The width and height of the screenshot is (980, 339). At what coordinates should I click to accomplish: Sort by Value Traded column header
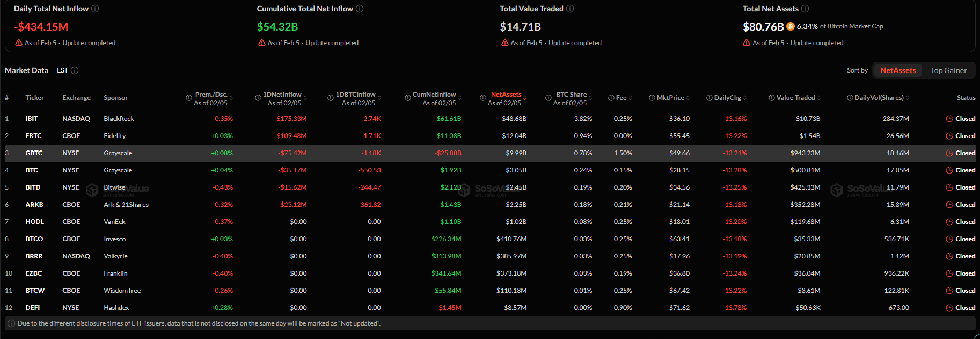click(795, 98)
